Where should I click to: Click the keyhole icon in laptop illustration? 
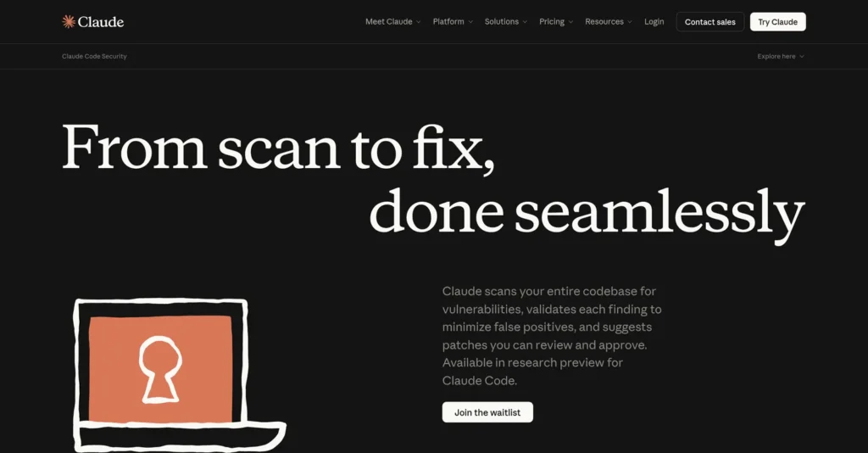pos(160,369)
